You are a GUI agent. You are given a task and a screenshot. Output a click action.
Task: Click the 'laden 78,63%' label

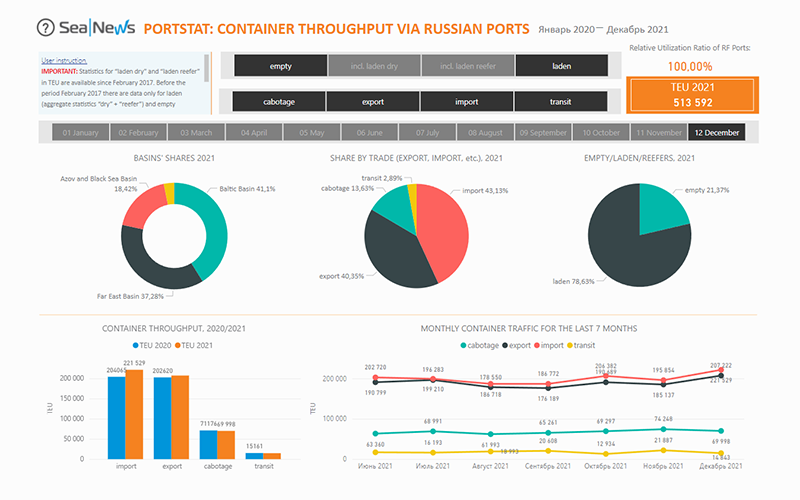[573, 281]
